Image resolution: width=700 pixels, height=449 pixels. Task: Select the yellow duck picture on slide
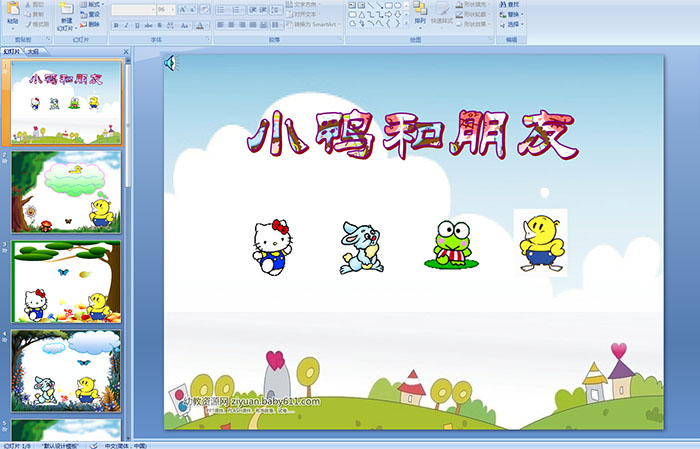point(541,243)
